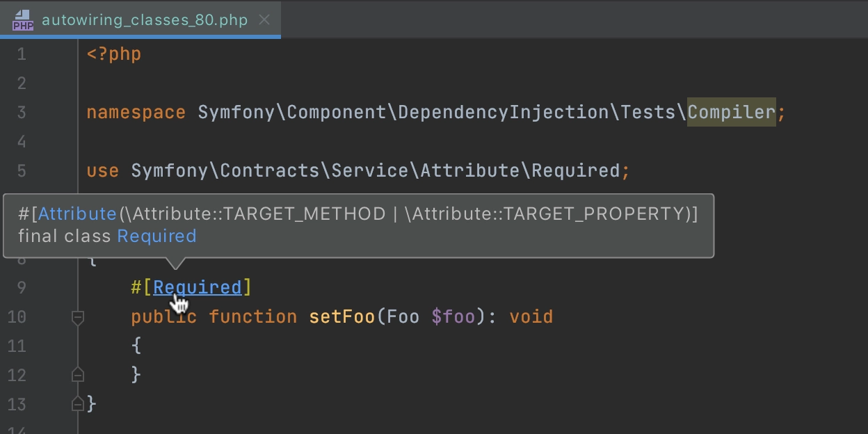Click the <?php opening tag
Viewport: 868px width, 434px height.
[x=114, y=54]
